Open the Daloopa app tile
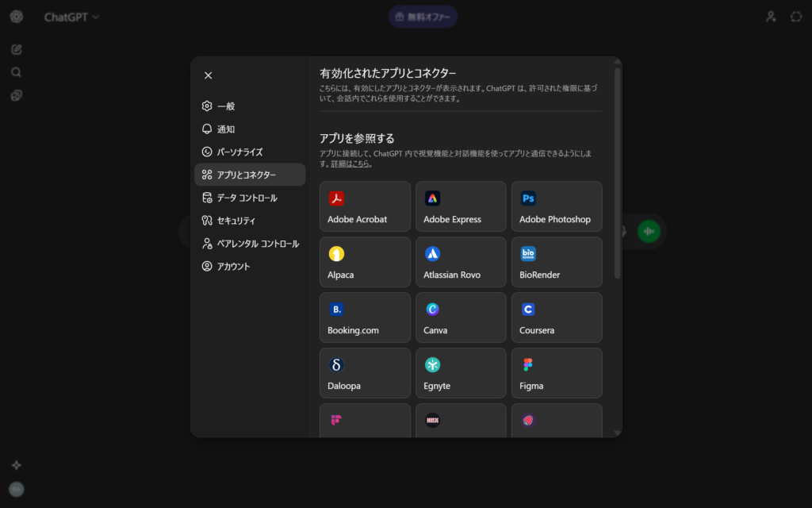 tap(365, 373)
